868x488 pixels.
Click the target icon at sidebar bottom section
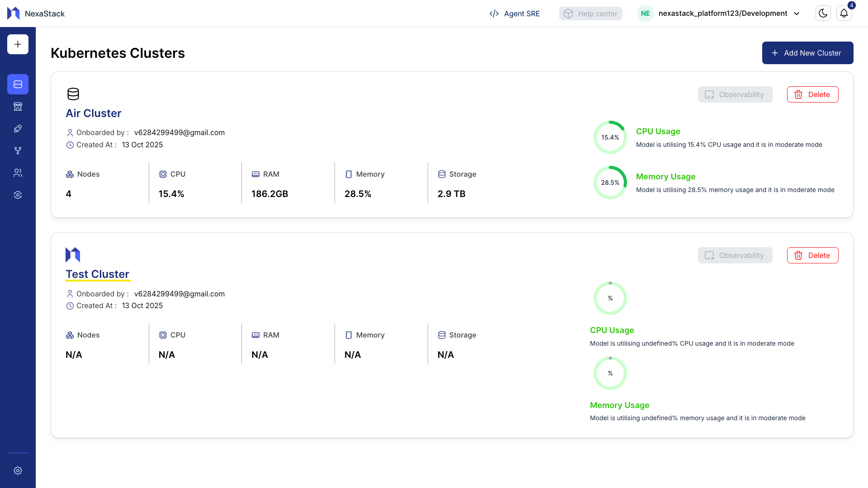18,195
